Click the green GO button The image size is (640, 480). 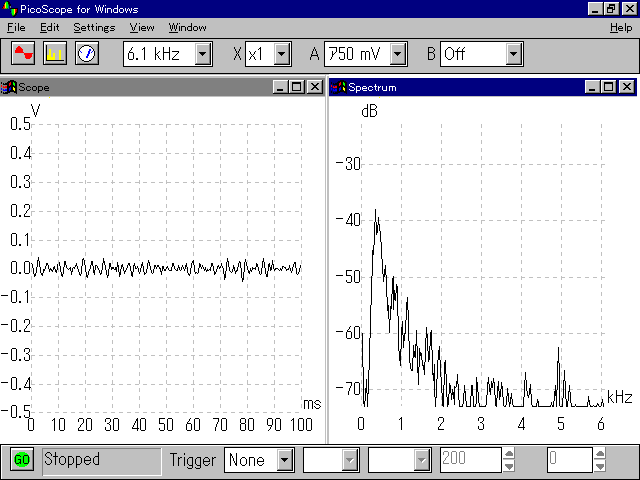click(22, 460)
